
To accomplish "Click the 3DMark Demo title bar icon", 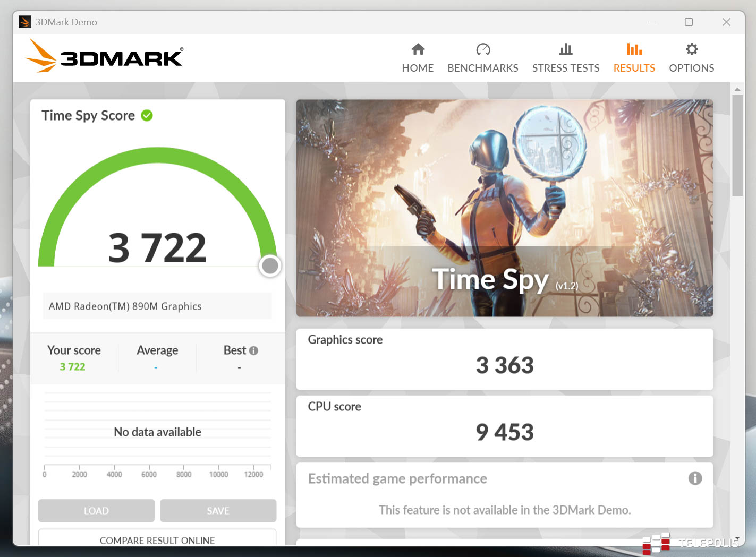I will click(24, 22).
